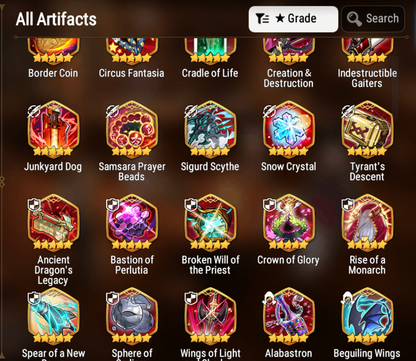Click the Border Coin artifact label
The height and width of the screenshot is (361, 416).
(53, 73)
